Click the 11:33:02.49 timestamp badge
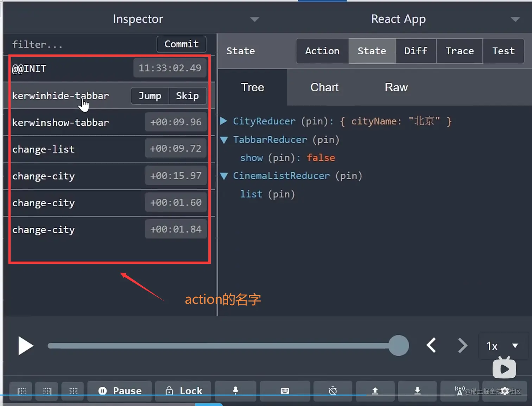 point(170,68)
